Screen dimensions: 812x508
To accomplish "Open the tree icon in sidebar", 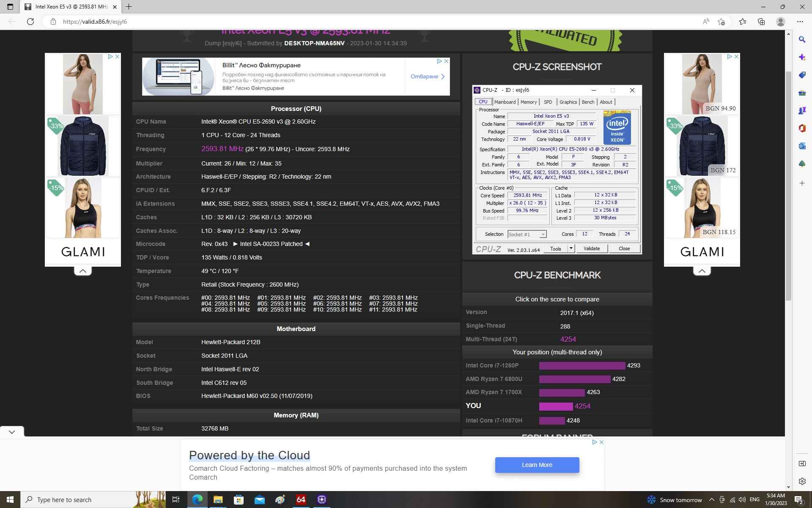I will point(802,164).
